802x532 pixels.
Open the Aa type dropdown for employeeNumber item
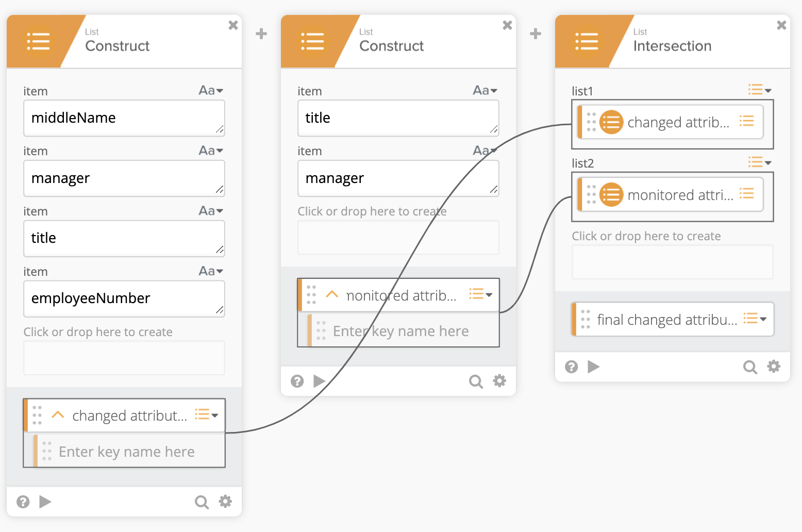[x=211, y=271]
